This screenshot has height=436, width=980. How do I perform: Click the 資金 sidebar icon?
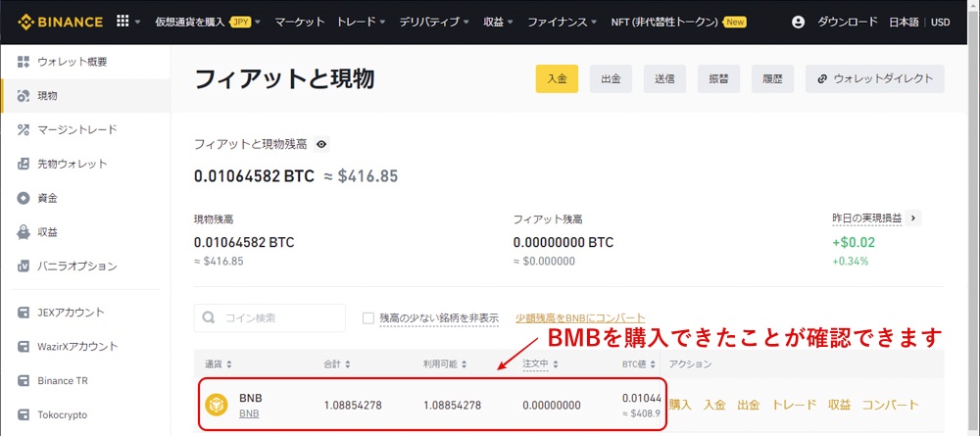pos(24,198)
